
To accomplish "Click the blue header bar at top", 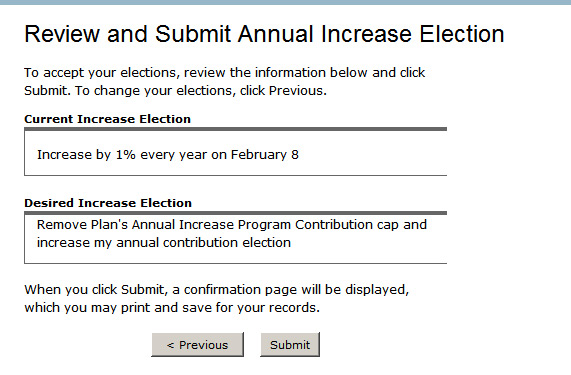I will [x=286, y=2].
